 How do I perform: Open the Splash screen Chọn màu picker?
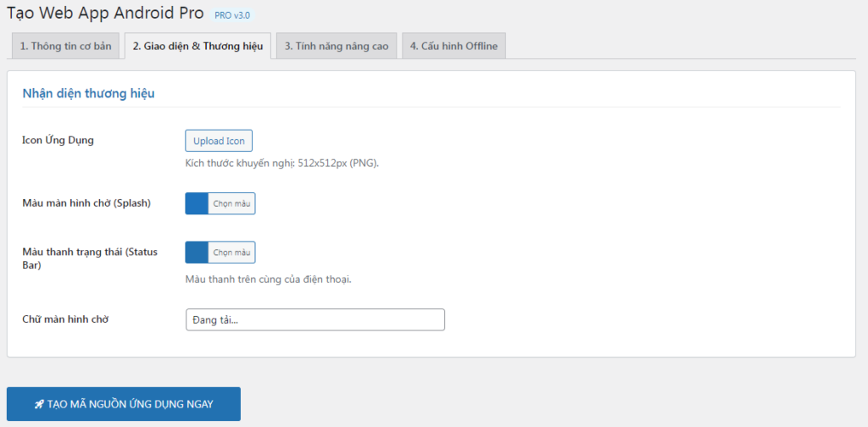(x=231, y=203)
